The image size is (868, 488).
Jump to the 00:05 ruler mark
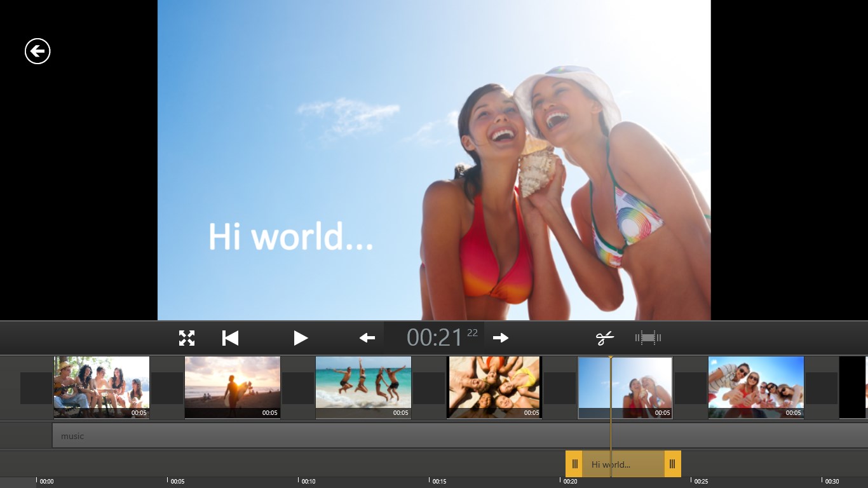coord(177,482)
